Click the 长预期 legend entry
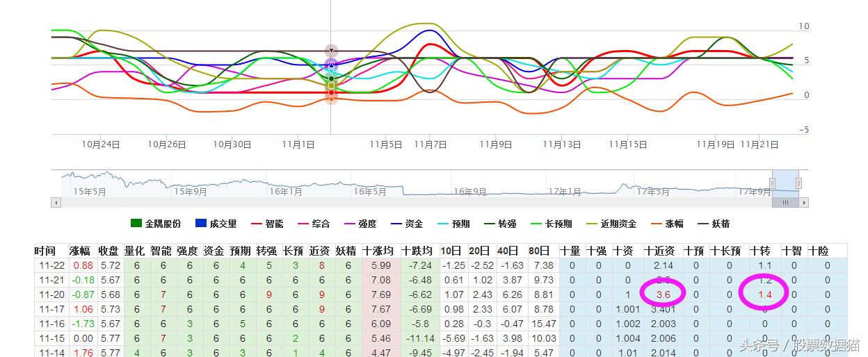 pyautogui.click(x=551, y=224)
